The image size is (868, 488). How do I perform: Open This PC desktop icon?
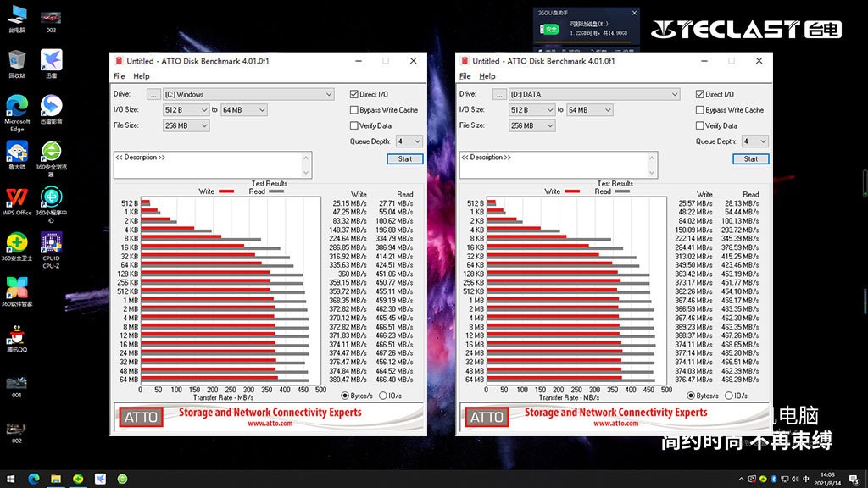[x=17, y=19]
